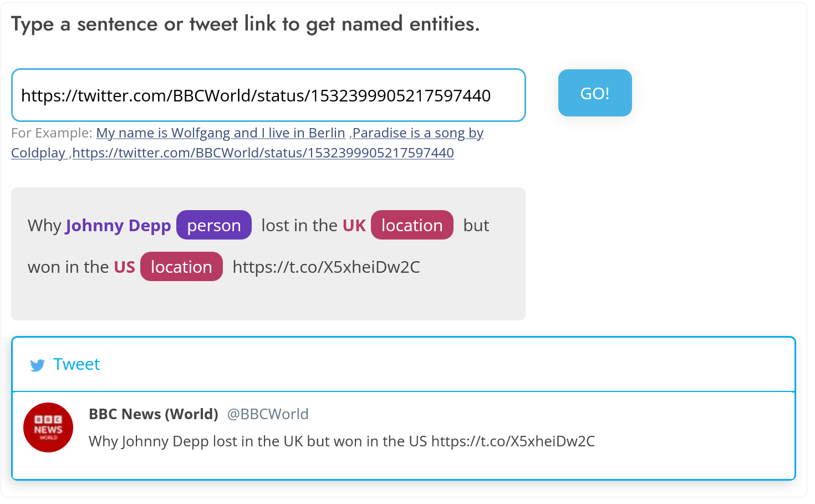The height and width of the screenshot is (504, 815).
Task: Click the highlighted US entity text
Action: (x=124, y=267)
